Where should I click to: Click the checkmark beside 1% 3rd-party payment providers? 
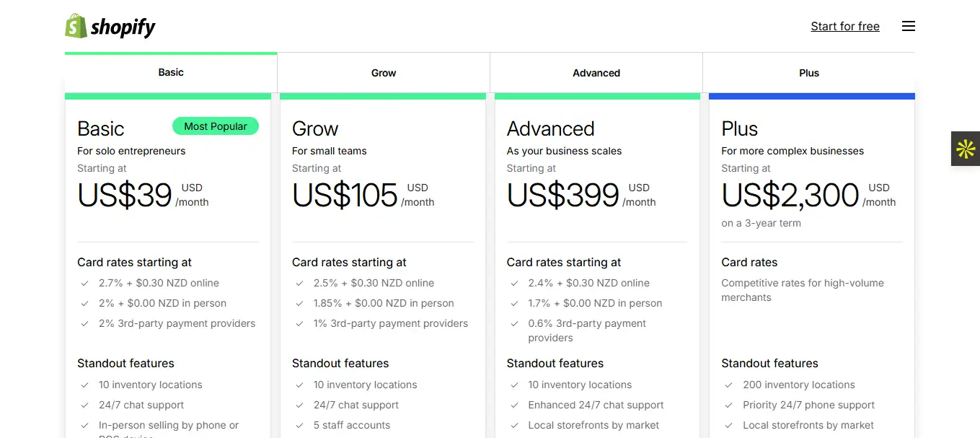pyautogui.click(x=299, y=323)
